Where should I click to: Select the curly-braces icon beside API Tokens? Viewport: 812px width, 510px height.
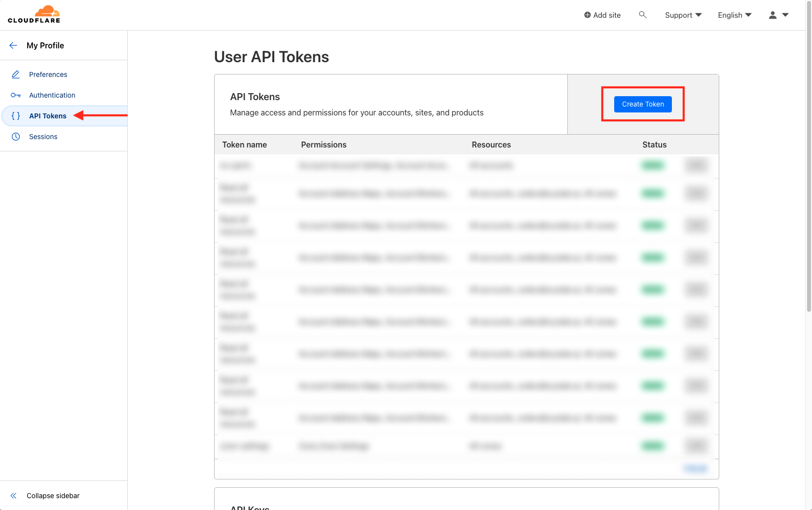coord(15,115)
